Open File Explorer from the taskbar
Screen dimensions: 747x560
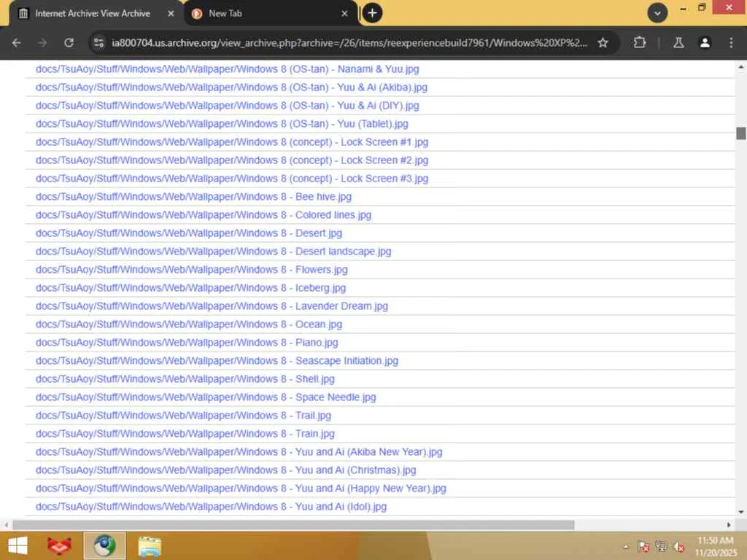tap(150, 545)
